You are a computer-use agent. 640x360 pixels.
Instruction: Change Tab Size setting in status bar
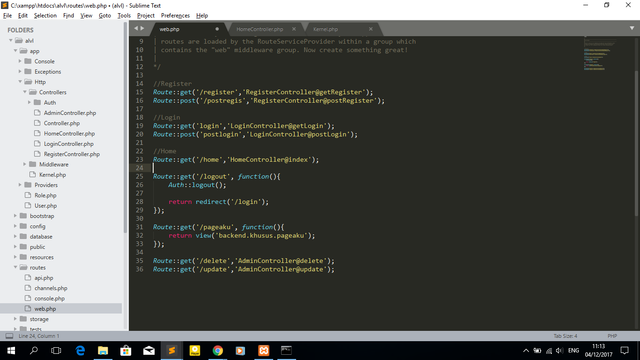(x=565, y=336)
